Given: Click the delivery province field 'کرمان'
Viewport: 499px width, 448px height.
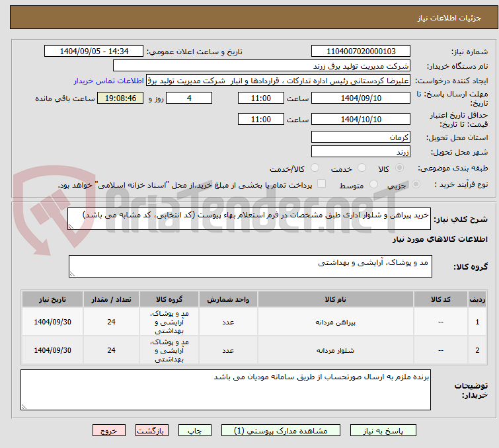Looking at the screenshot, I should click(361, 137).
